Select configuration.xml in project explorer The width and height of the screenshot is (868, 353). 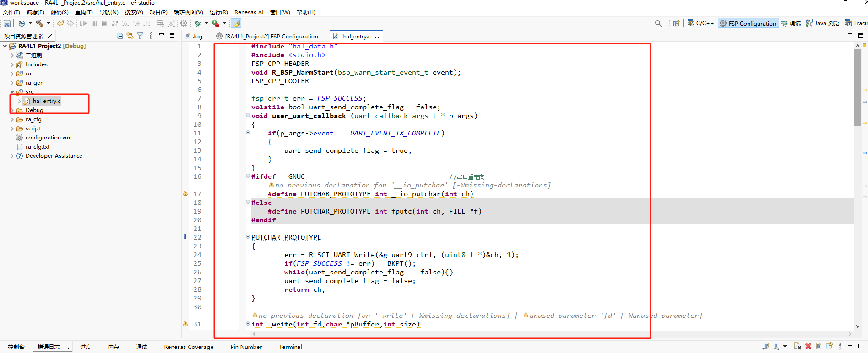click(x=48, y=138)
